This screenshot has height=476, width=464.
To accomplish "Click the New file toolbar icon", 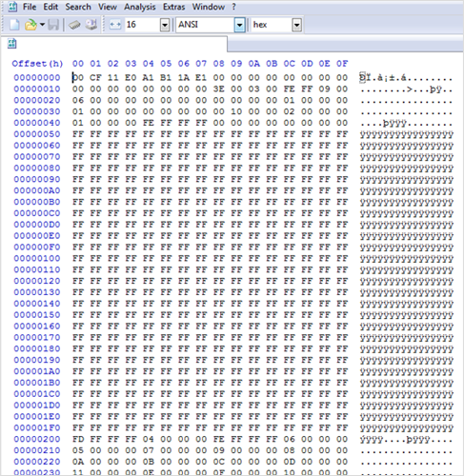I will [x=14, y=25].
